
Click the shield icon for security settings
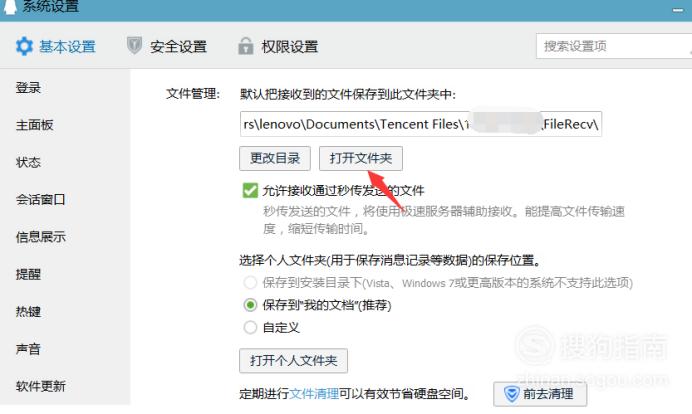point(134,45)
